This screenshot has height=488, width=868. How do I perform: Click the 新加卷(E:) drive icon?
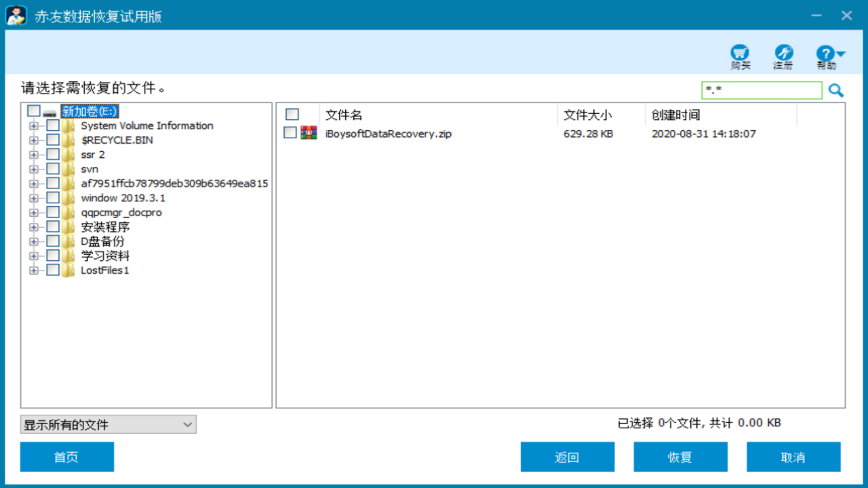(51, 112)
